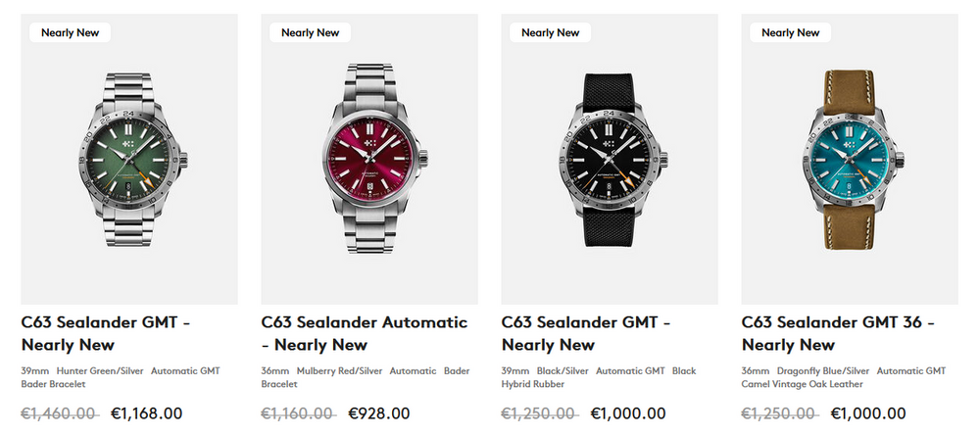Open the C63 Sealander Automatic title link
Viewport: 980px width, 436px height.
tap(365, 333)
